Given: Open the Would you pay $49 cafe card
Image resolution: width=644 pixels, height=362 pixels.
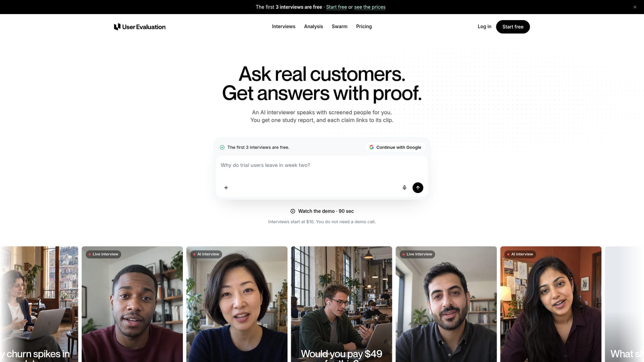Looking at the screenshot, I should 342,304.
